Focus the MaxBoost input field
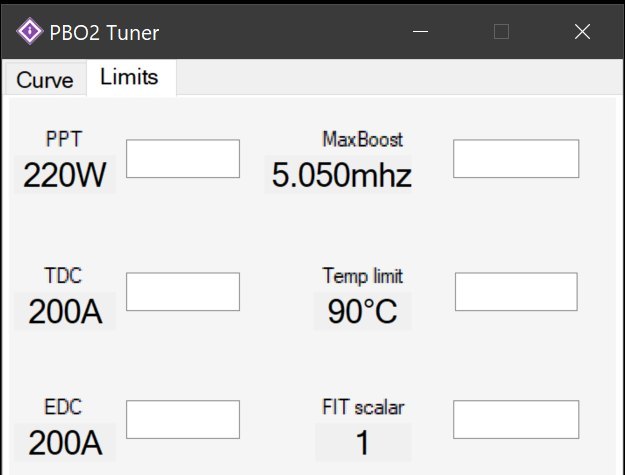 [516, 159]
